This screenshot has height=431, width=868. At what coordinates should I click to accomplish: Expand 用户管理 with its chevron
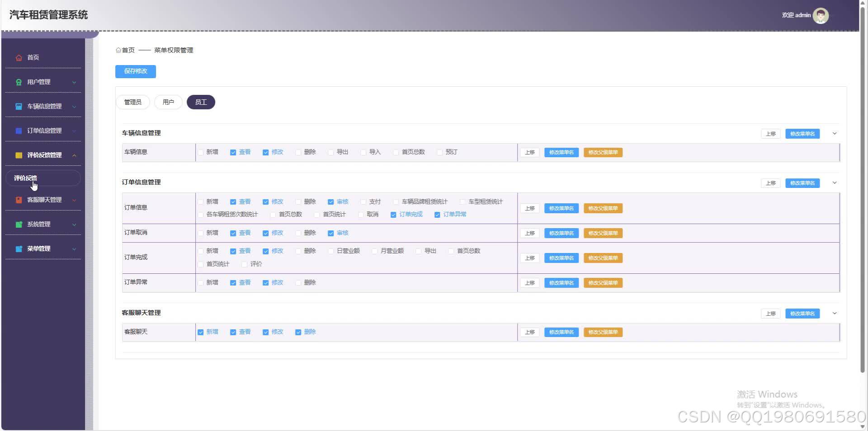(x=74, y=82)
